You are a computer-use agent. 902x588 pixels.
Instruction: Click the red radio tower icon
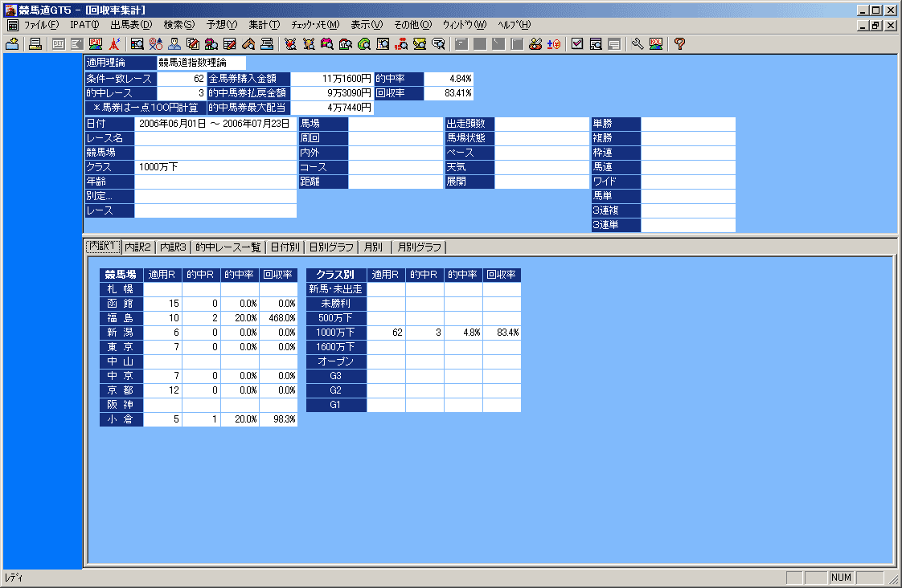[x=114, y=44]
